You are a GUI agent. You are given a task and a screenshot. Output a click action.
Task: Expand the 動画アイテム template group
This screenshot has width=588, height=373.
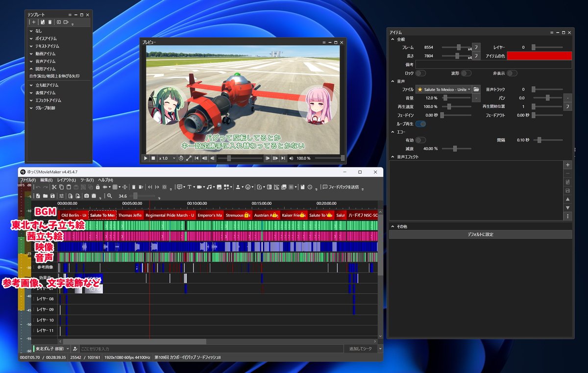(x=31, y=53)
